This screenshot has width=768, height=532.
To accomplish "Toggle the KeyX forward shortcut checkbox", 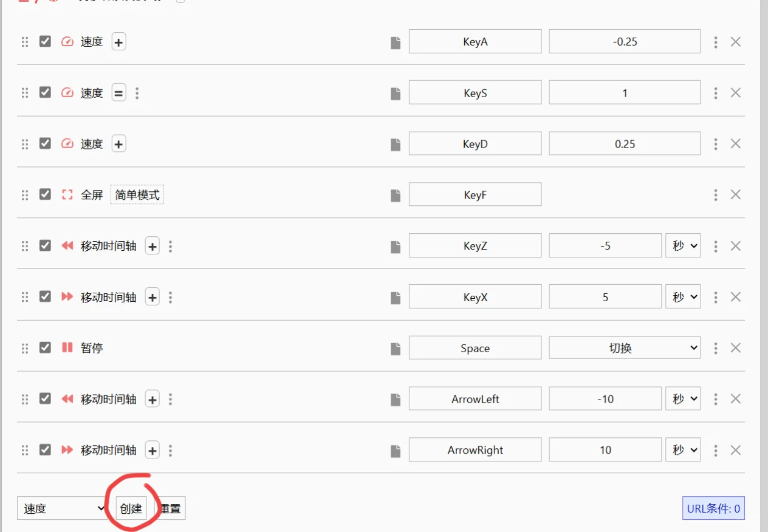I will pyautogui.click(x=45, y=296).
